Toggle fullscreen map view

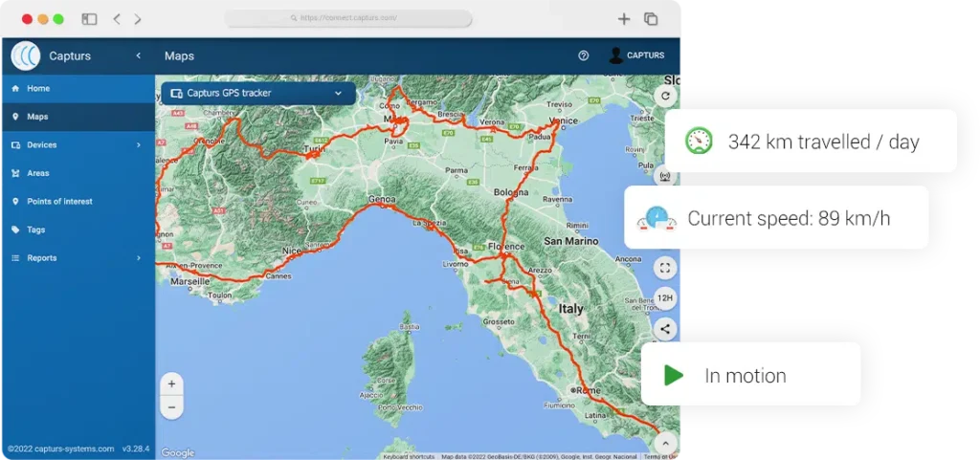click(665, 269)
